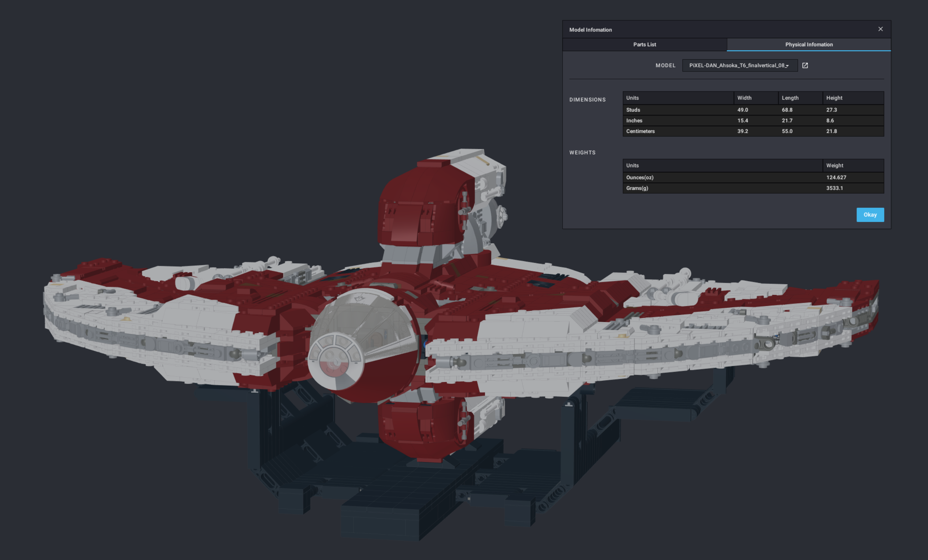Switch to the Parts List tab
This screenshot has width=928, height=560.
click(645, 44)
